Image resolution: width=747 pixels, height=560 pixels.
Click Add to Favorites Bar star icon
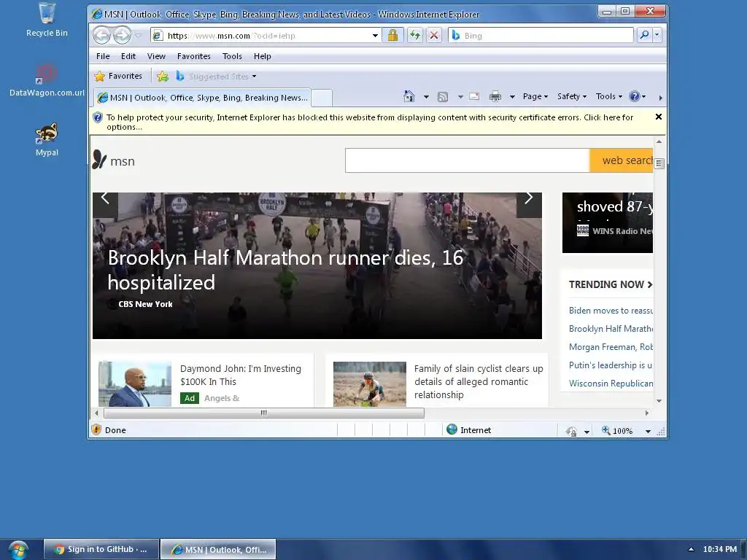pyautogui.click(x=163, y=76)
